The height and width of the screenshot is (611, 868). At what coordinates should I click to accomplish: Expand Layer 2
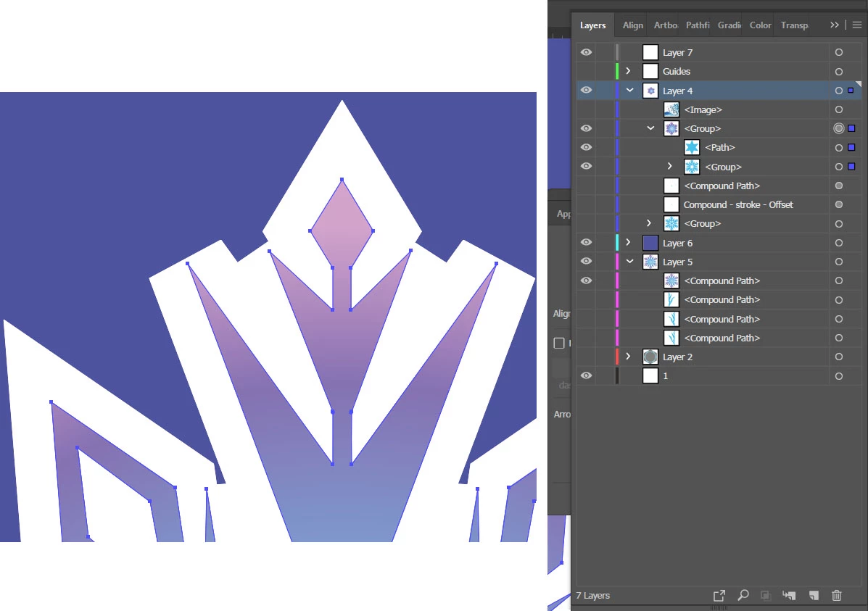pos(628,357)
